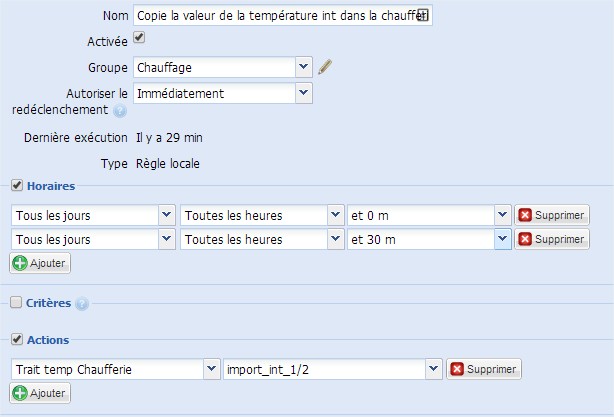The height and width of the screenshot is (417, 614).
Task: Add a new action under Actions
Action: [40, 394]
